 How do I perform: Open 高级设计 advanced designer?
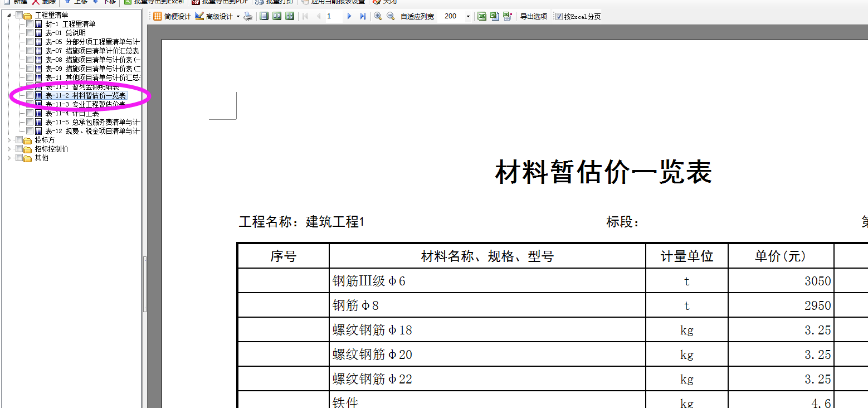pyautogui.click(x=214, y=16)
